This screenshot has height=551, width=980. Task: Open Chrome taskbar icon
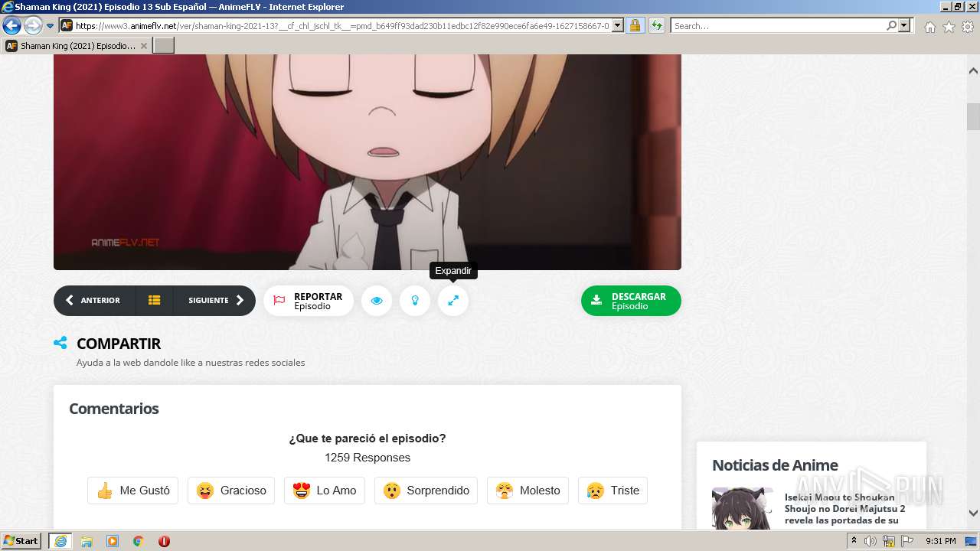(138, 541)
